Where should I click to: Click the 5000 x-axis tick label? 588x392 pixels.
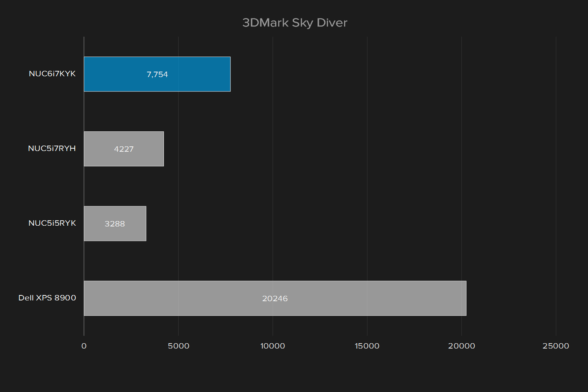point(178,346)
